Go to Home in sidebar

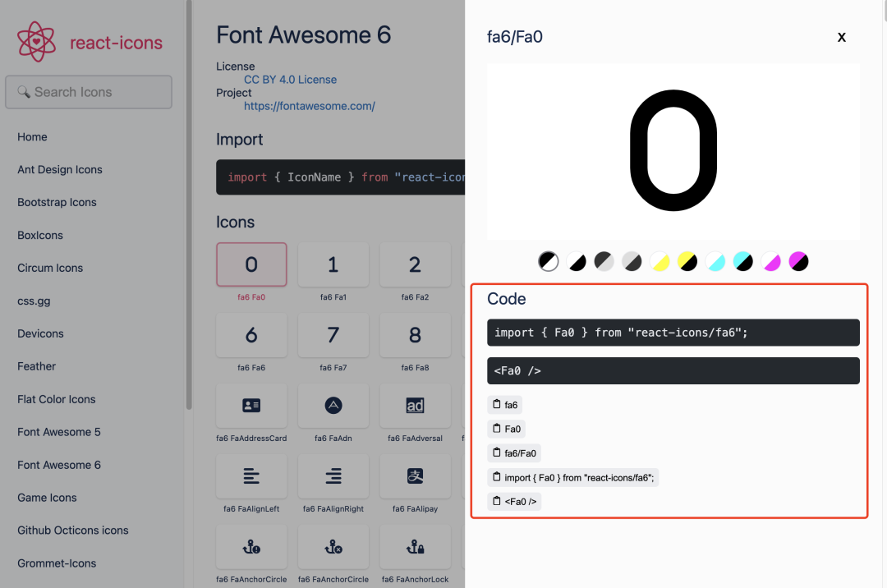coord(32,137)
